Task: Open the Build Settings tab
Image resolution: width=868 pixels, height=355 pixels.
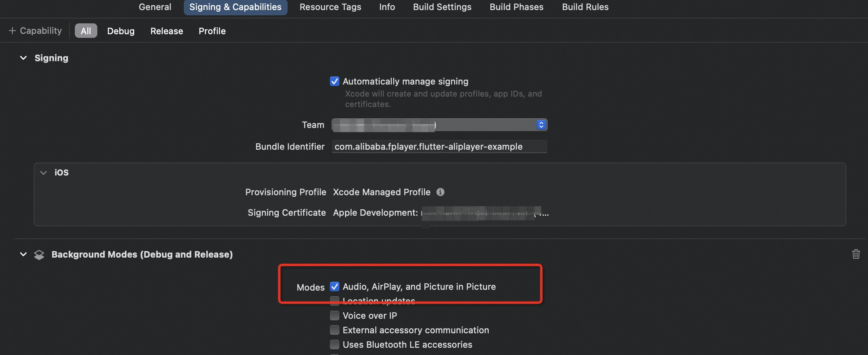Action: 442,7
